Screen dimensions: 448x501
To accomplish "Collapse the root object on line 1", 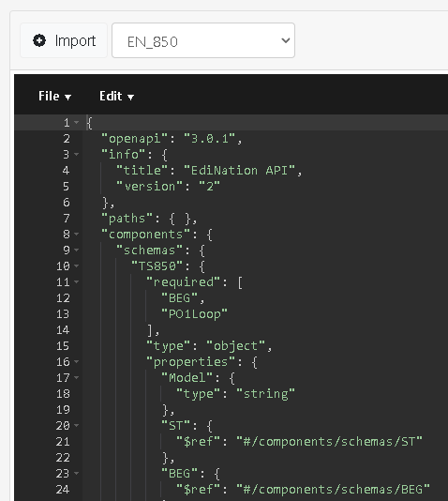I will pyautogui.click(x=76, y=122).
